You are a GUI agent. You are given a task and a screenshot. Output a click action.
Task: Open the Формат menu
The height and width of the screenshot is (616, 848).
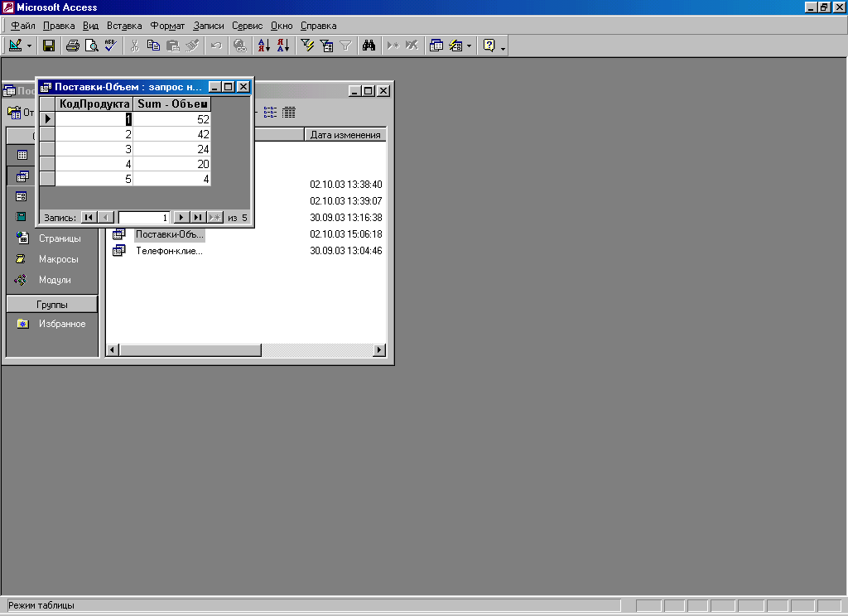[x=167, y=26]
